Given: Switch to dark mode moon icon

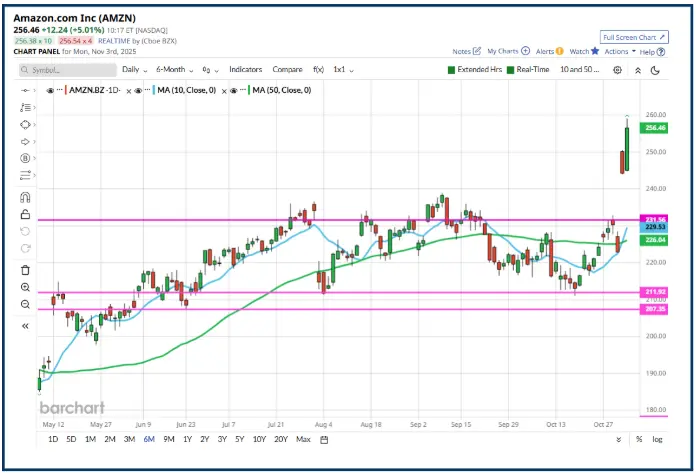Looking at the screenshot, I should [x=653, y=70].
